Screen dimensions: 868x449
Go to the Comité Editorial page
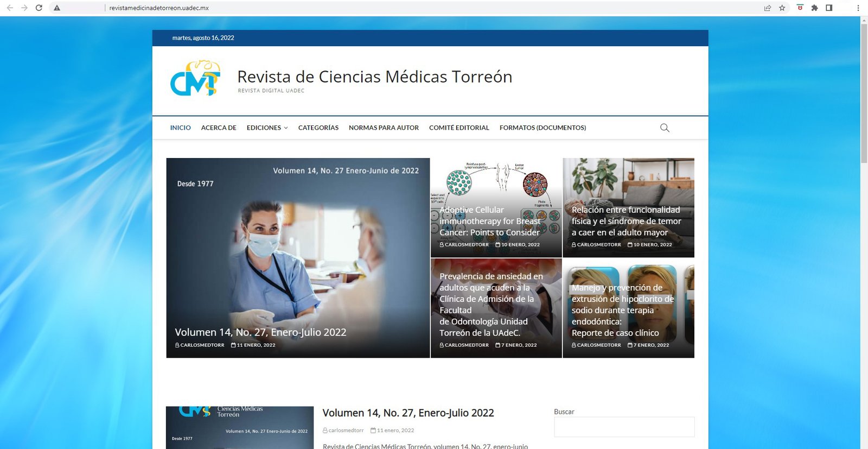click(459, 128)
